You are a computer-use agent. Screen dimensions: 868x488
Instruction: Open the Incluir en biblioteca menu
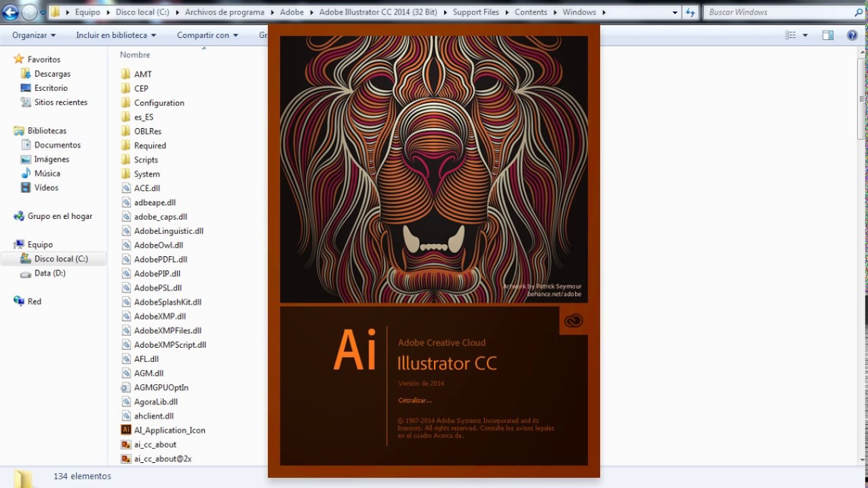click(x=116, y=35)
